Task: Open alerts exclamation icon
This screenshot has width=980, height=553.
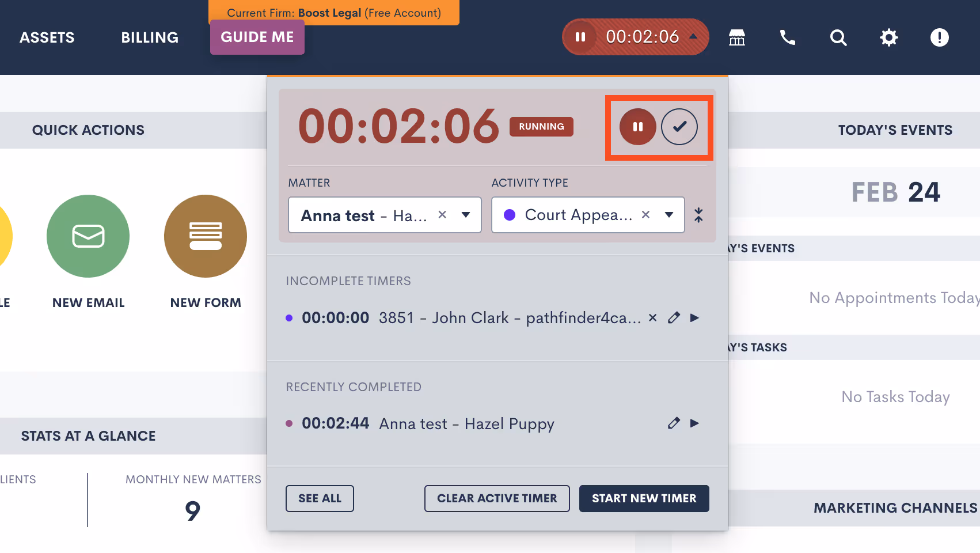Action: click(940, 37)
